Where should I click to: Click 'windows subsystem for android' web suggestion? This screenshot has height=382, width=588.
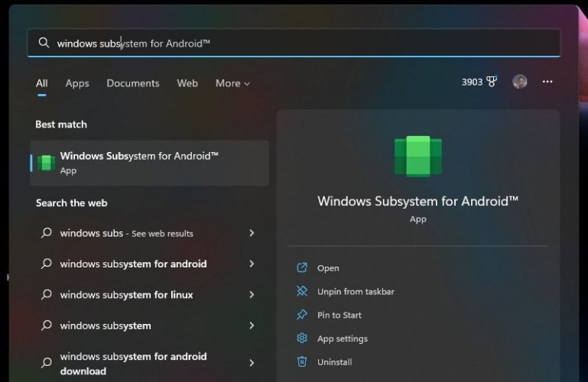[x=133, y=264]
